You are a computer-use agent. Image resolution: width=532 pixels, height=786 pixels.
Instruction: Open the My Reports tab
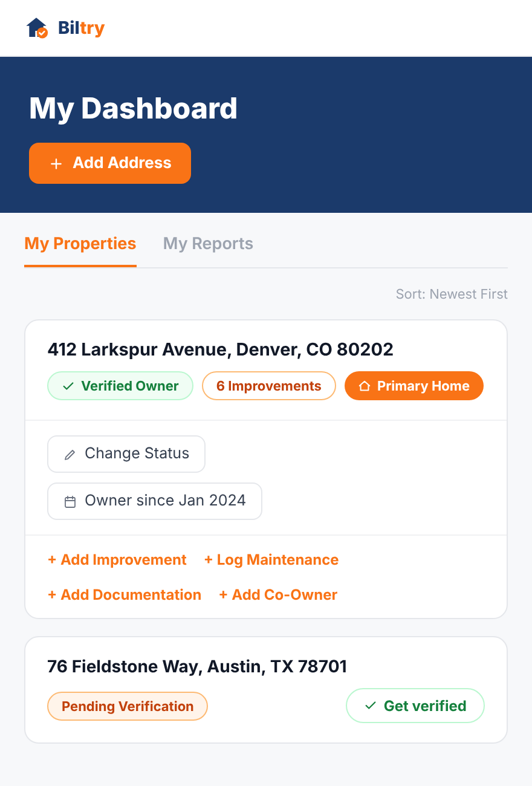[208, 244]
